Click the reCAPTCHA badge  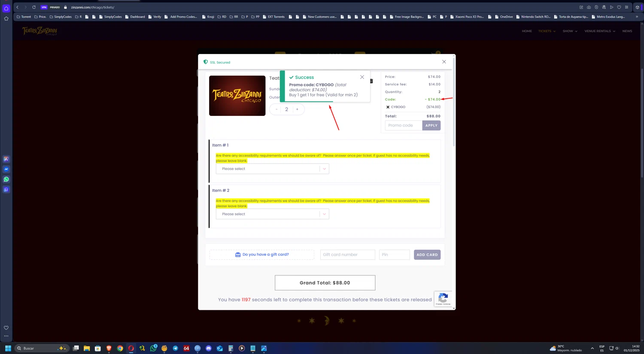coord(443,299)
